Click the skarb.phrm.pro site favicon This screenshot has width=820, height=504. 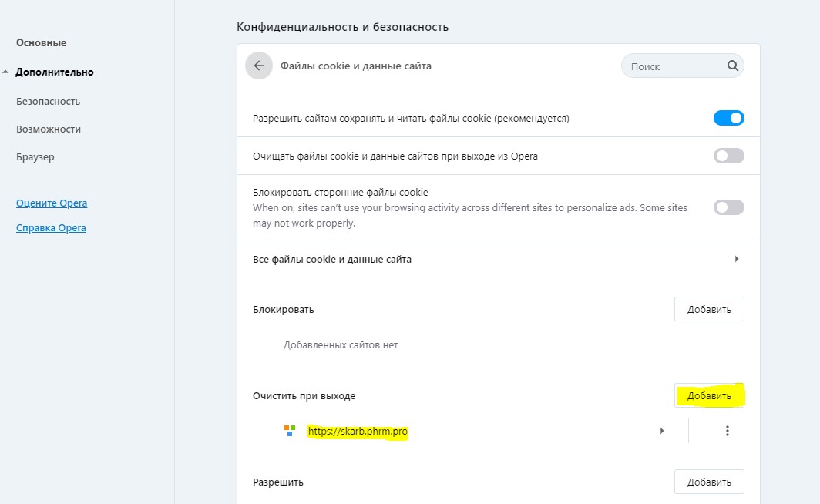[x=290, y=432]
